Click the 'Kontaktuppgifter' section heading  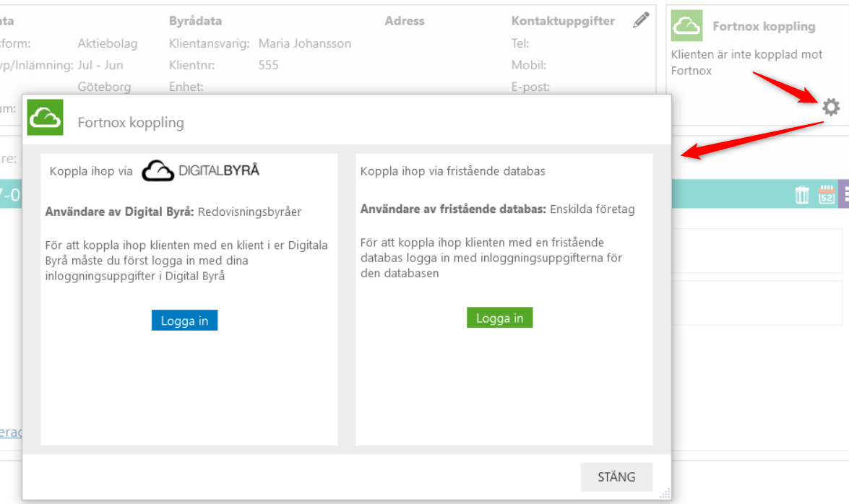pyautogui.click(x=563, y=21)
